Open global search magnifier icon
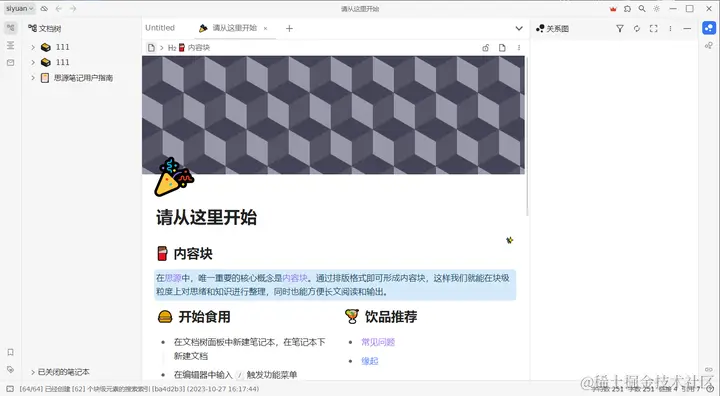This screenshot has height=396, width=720. pos(642,9)
